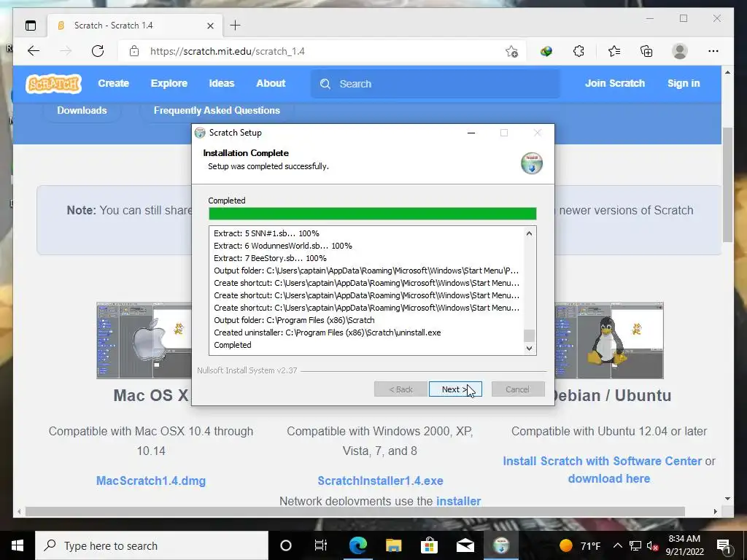Click the Mac OS X screenshot thumbnail

[x=144, y=340]
